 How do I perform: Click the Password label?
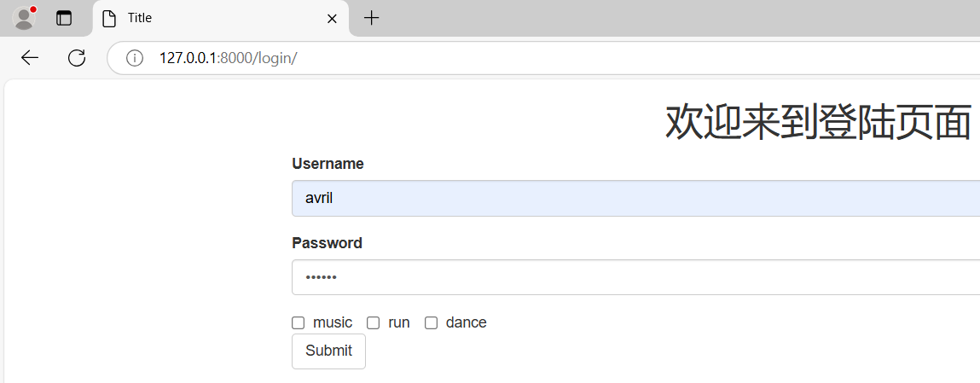coord(327,243)
